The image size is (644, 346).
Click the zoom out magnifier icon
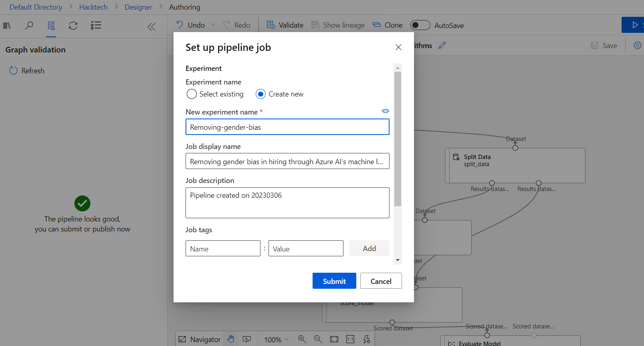pyautogui.click(x=318, y=339)
